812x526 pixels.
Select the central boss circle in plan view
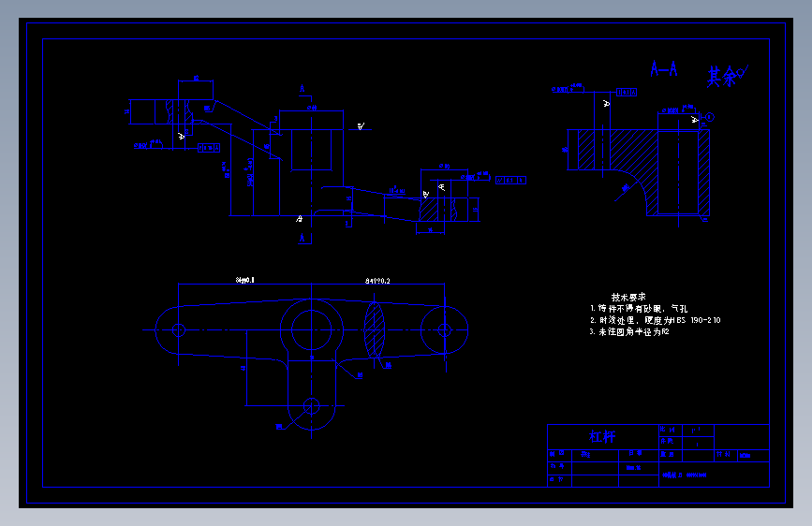[x=311, y=329]
